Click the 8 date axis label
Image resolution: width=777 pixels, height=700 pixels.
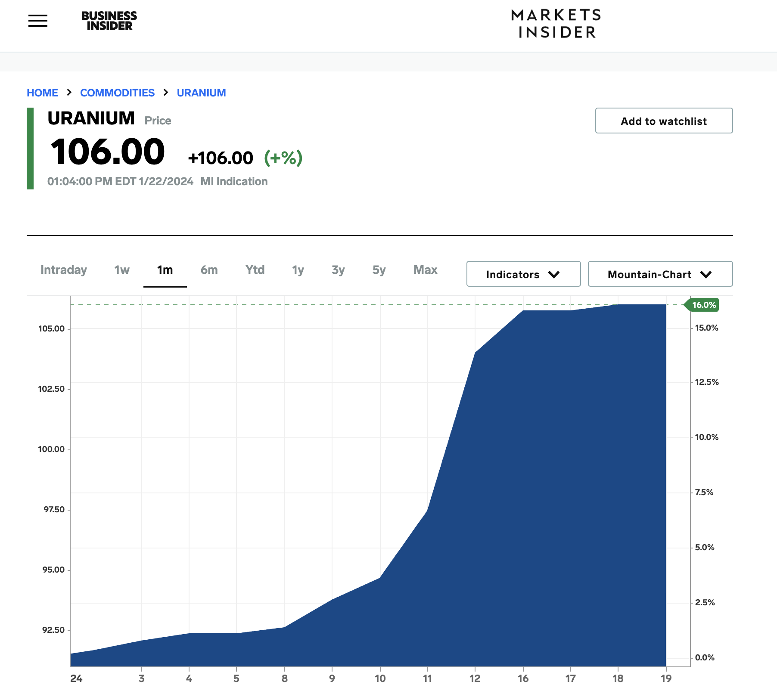pyautogui.click(x=284, y=678)
